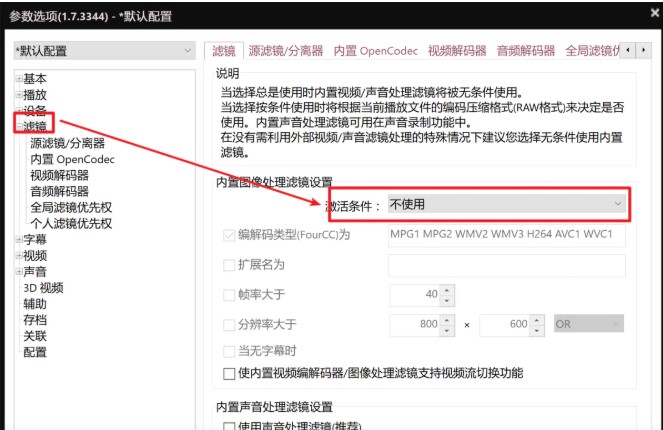Click the resolution height field 600
This screenshot has width=663, height=430.
504,325
